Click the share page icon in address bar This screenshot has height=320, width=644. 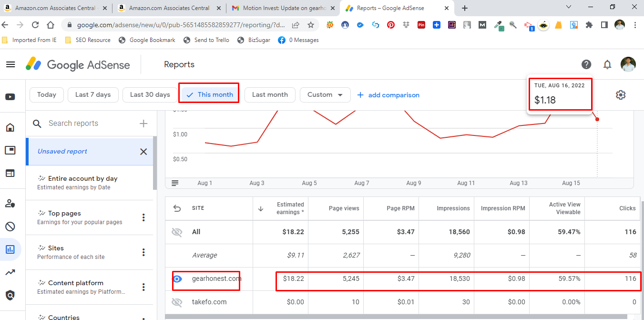click(296, 25)
